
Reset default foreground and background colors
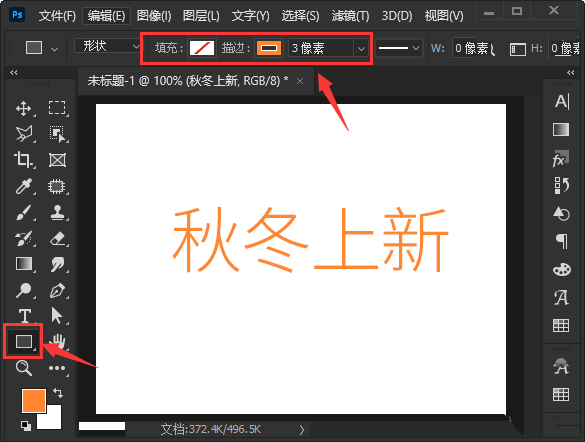[26, 426]
